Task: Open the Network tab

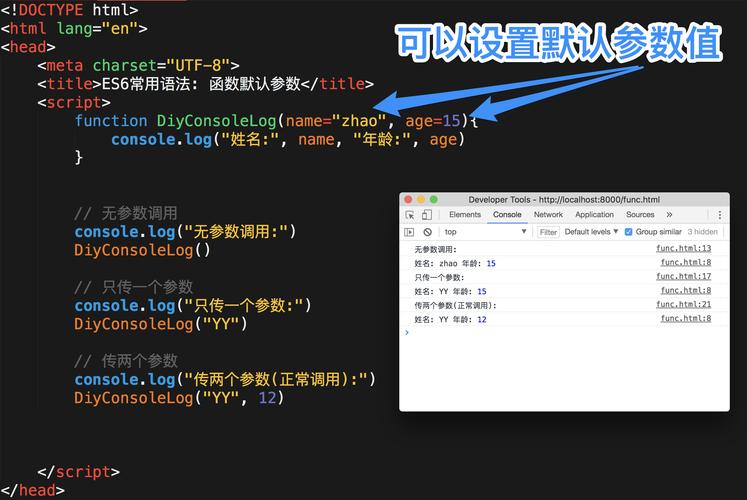Action: tap(548, 215)
